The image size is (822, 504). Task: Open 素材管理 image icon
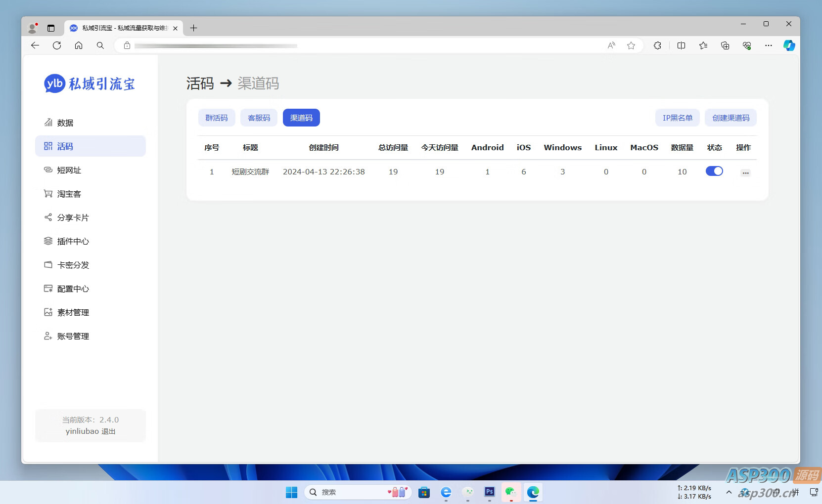pos(48,312)
